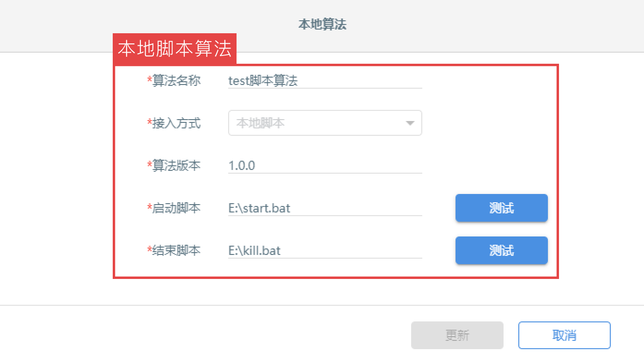Click the 启动脚本 field with E:\start.bat

pyautogui.click(x=325, y=208)
